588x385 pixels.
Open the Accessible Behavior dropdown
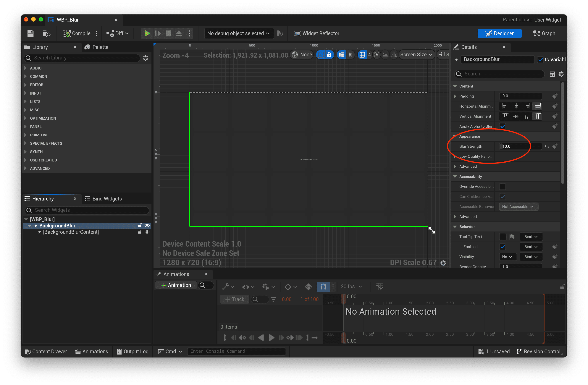(518, 206)
